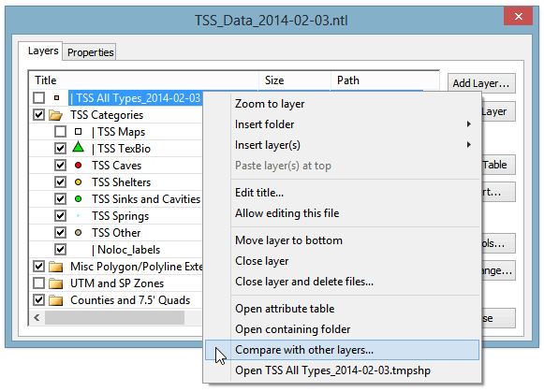The width and height of the screenshot is (544, 392).
Task: Click the UTM and SP Zones folder icon
Action: pyautogui.click(x=55, y=283)
